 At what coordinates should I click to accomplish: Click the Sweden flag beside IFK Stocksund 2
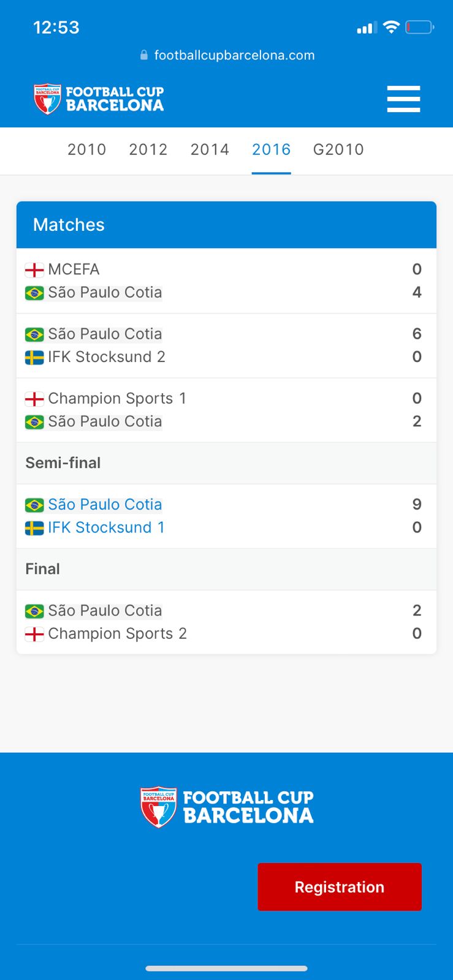point(34,357)
